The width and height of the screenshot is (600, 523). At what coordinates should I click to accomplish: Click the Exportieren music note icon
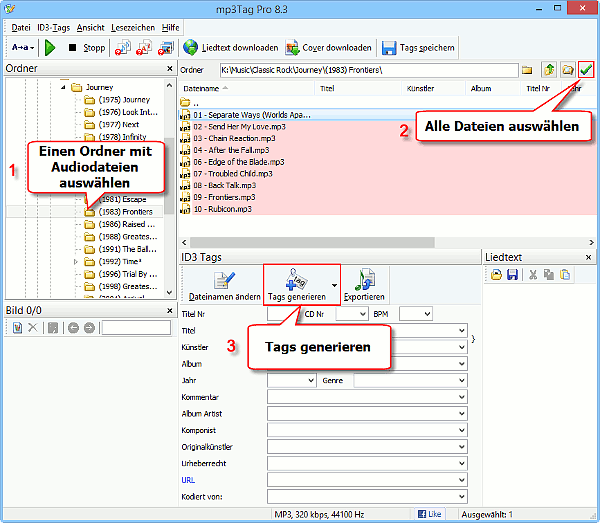click(365, 280)
